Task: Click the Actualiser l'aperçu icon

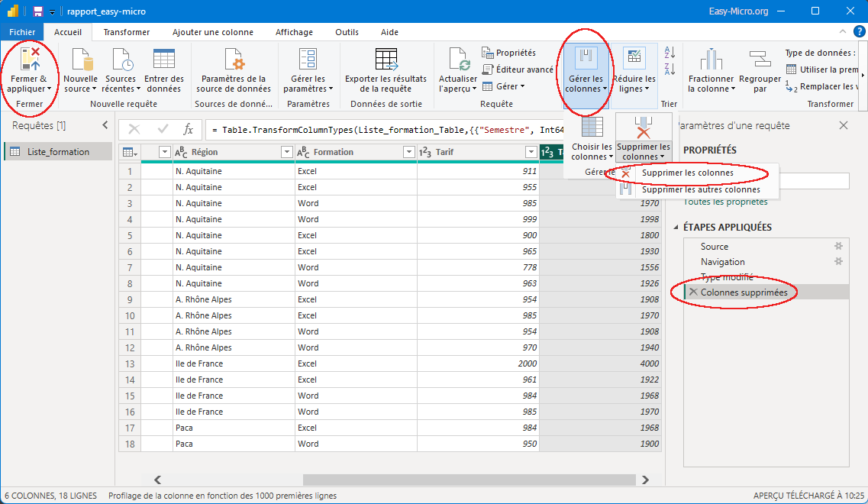Action: coord(458,60)
